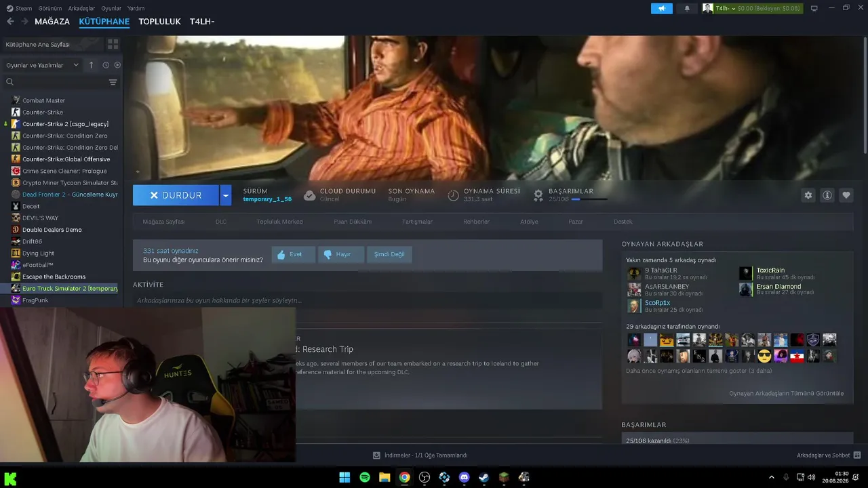Viewport: 868px width, 488px height.
Task: Filter ready-to-play games with play icon
Action: 117,65
